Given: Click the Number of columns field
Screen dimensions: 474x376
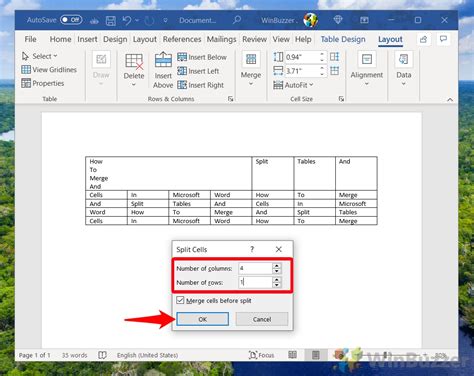Looking at the screenshot, I should click(x=255, y=268).
